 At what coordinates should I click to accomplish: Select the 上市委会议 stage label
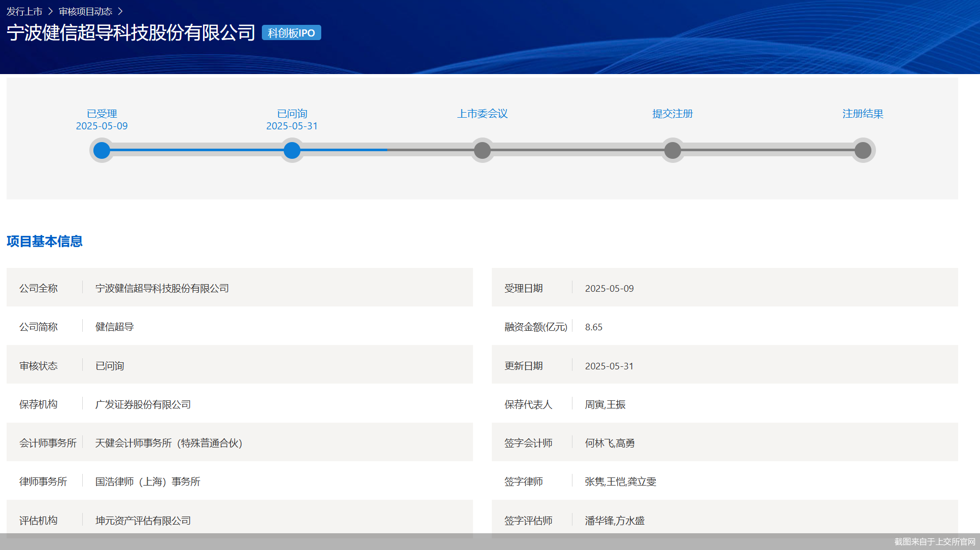click(x=482, y=114)
